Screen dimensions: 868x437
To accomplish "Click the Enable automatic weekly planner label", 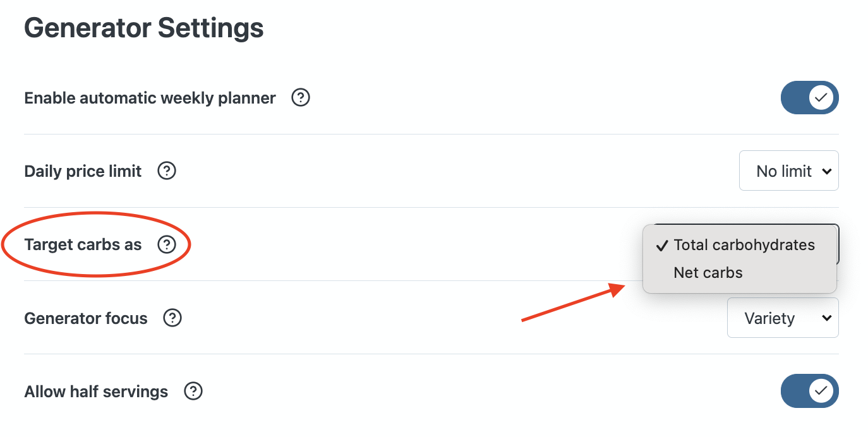I will point(150,99).
